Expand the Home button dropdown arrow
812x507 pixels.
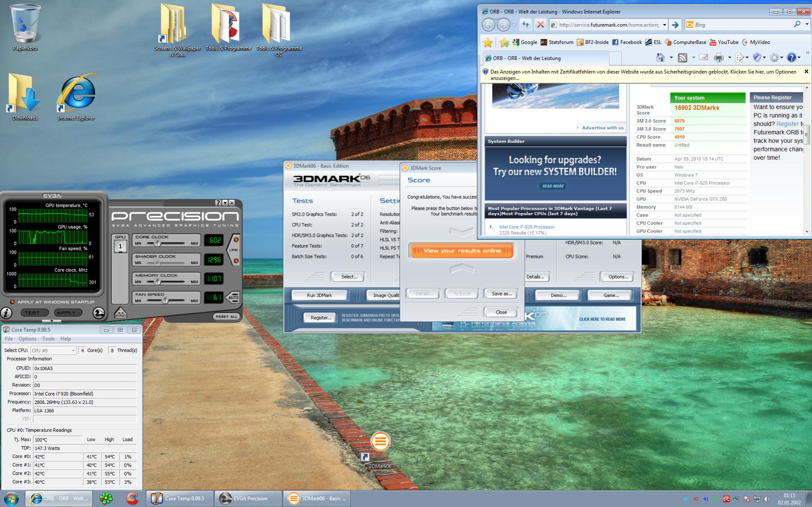coord(671,58)
